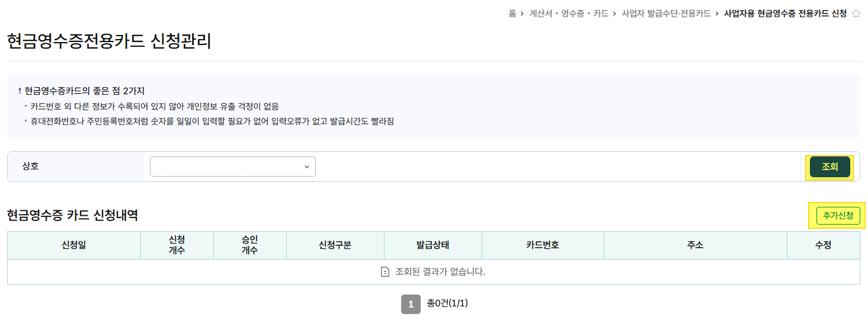Open the 상호 dropdown arrow
The image size is (868, 320).
point(307,167)
